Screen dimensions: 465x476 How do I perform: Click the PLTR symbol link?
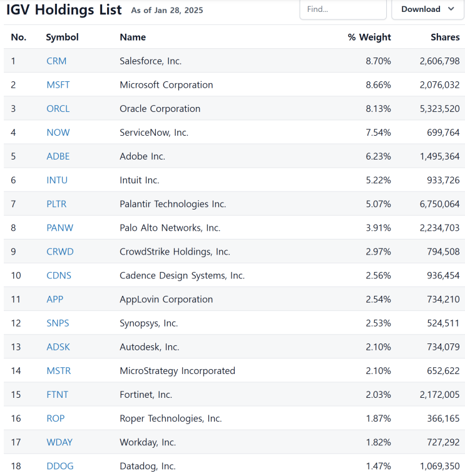56,204
